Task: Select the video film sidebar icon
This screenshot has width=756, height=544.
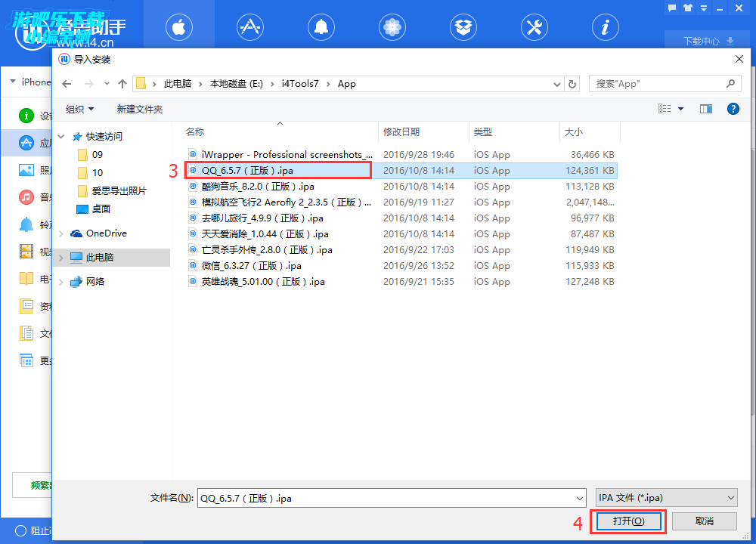Action: [x=26, y=252]
